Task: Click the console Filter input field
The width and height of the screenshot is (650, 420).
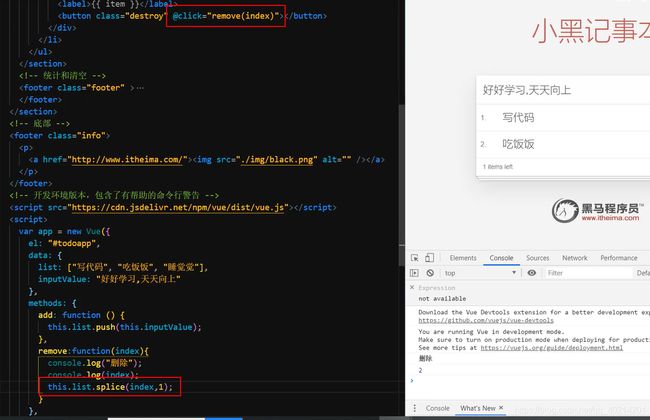Action: [x=587, y=273]
